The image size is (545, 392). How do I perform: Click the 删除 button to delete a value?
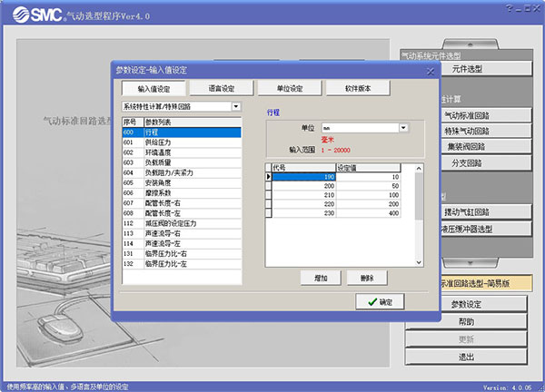pyautogui.click(x=367, y=277)
